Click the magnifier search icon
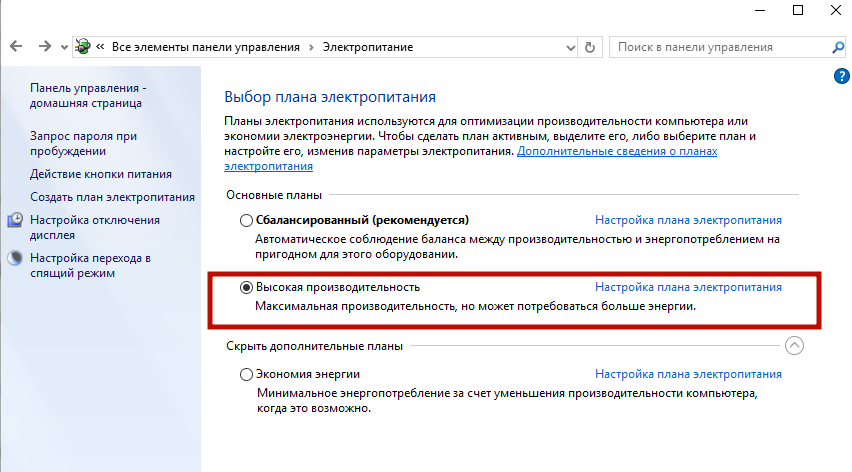852x472 pixels. click(x=838, y=48)
